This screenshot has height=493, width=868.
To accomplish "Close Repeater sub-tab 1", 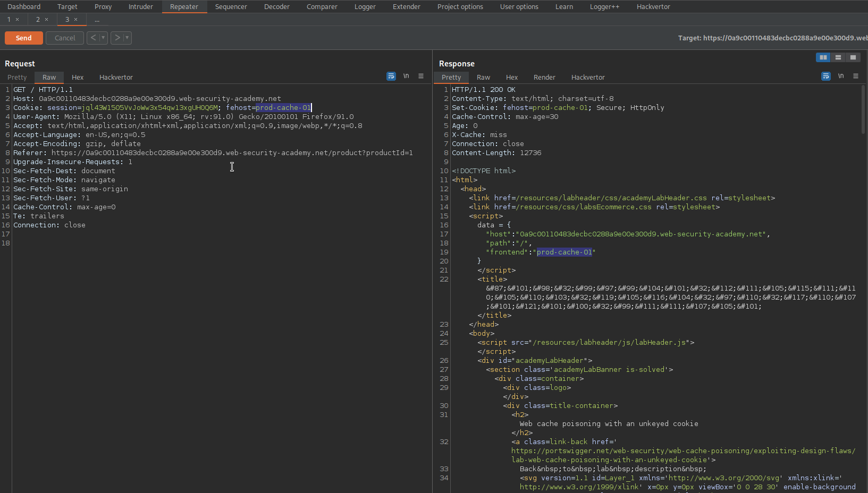I will (18, 19).
